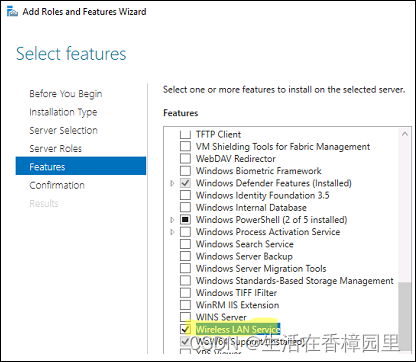Image resolution: width=416 pixels, height=362 pixels.
Task: Enable the WebDAV Redirector checkbox
Action: pyautogui.click(x=185, y=159)
